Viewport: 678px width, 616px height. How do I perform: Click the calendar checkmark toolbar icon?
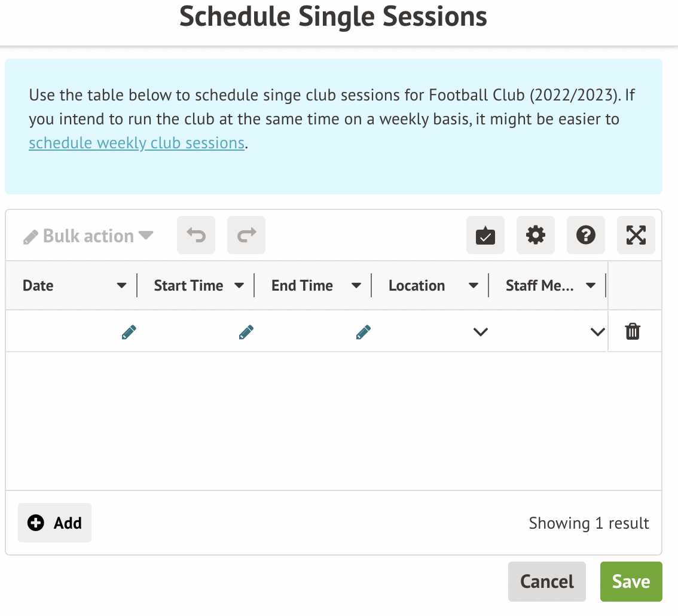pos(485,236)
